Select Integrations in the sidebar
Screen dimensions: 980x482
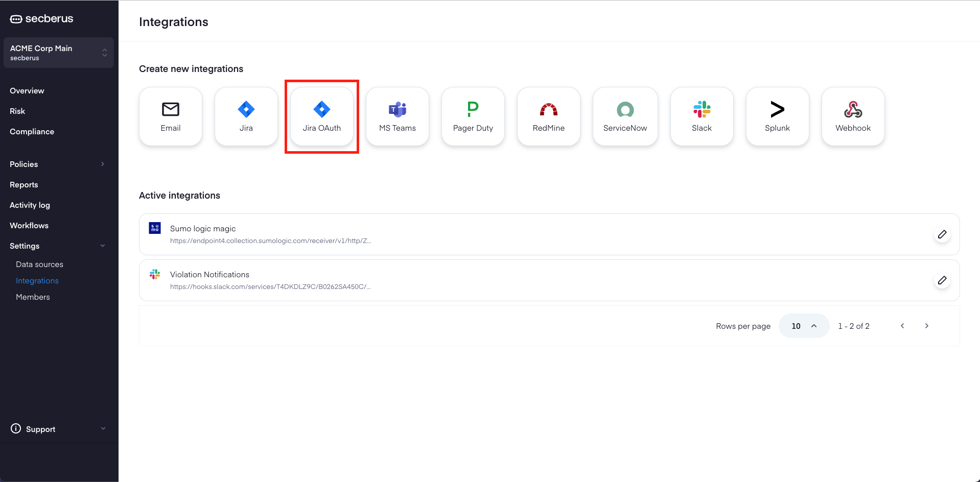click(37, 281)
